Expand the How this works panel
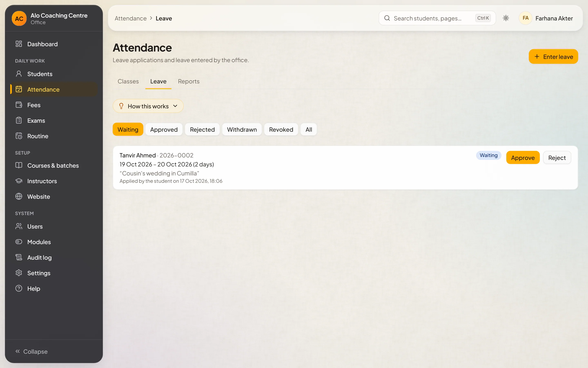Viewport: 588px width, 368px height. (148, 106)
